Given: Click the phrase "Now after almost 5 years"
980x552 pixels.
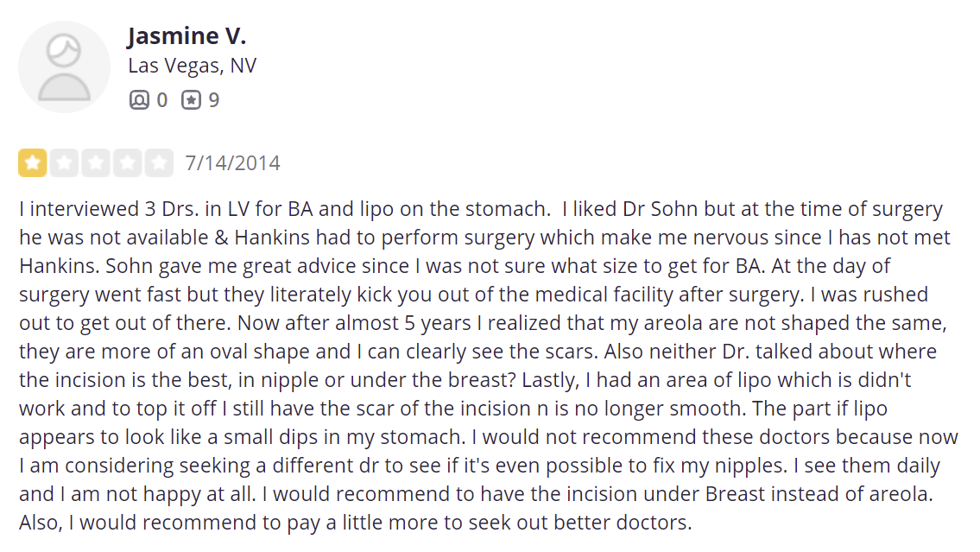Looking at the screenshot, I should click(x=354, y=322).
